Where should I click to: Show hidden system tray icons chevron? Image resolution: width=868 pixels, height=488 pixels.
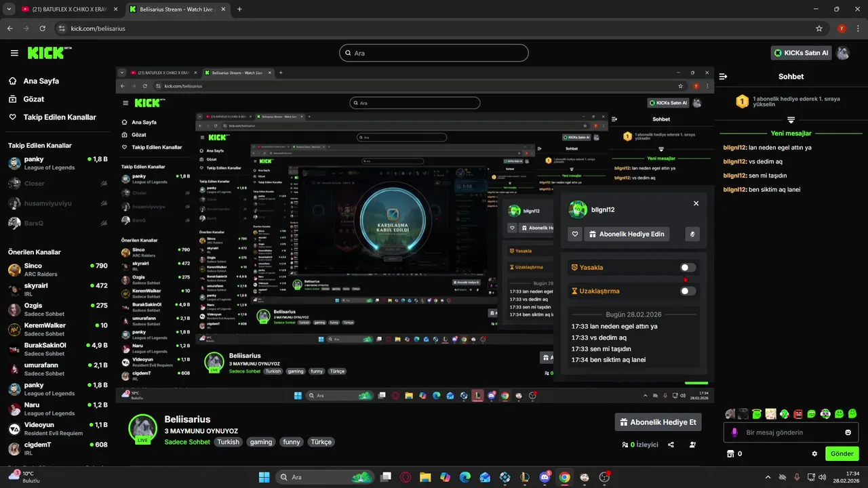[x=768, y=477]
